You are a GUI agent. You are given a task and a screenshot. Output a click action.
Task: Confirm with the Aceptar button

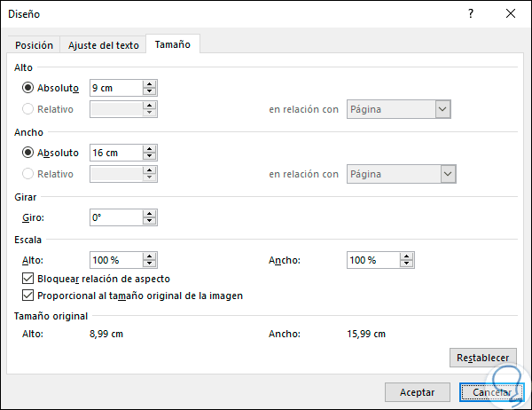pyautogui.click(x=417, y=391)
